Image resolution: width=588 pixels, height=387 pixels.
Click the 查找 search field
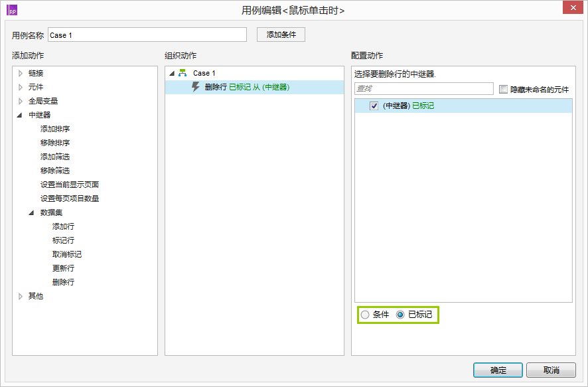[x=424, y=88]
